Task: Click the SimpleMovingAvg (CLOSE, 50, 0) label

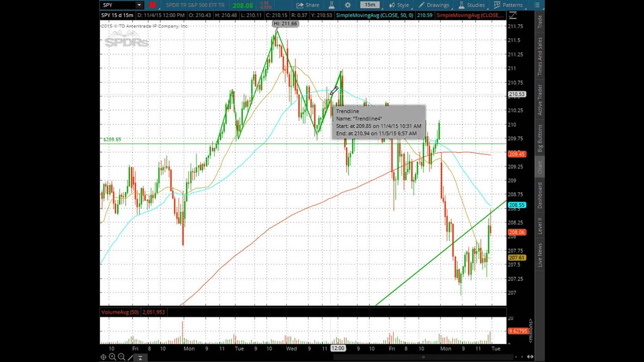Action: click(374, 16)
